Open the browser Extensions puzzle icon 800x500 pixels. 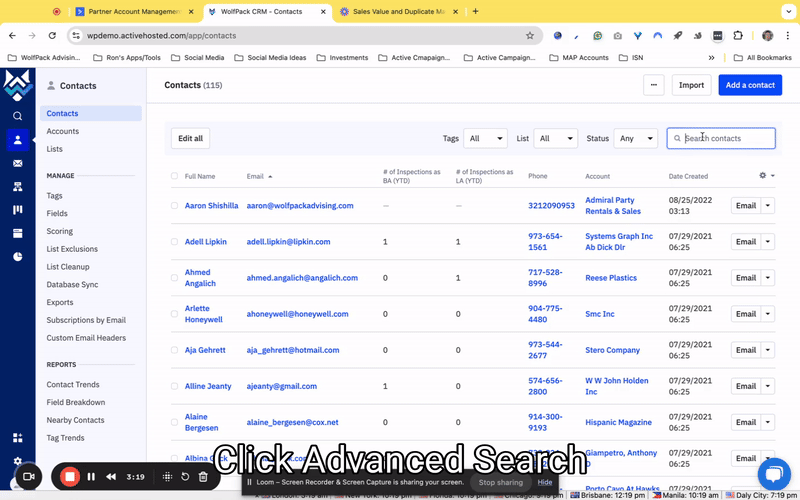pos(738,36)
